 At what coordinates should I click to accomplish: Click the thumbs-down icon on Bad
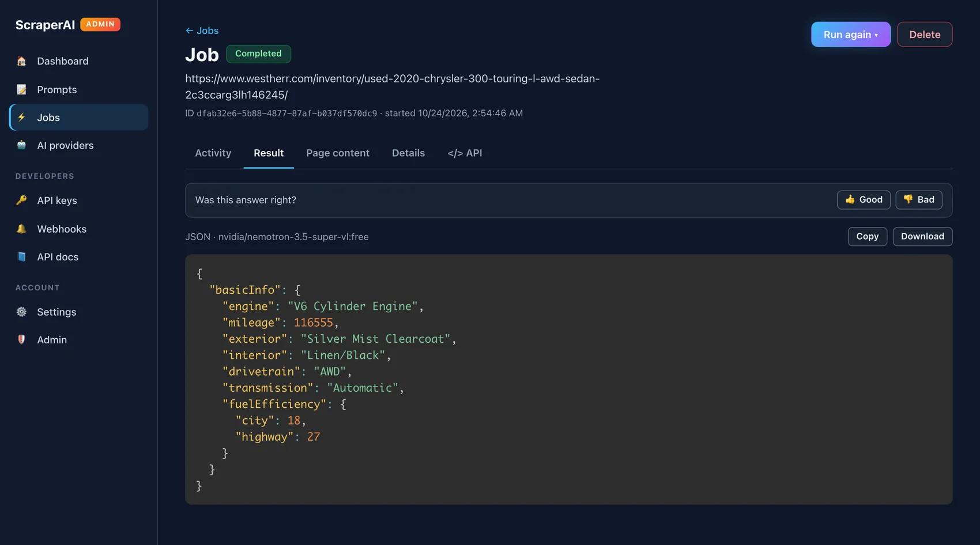909,199
